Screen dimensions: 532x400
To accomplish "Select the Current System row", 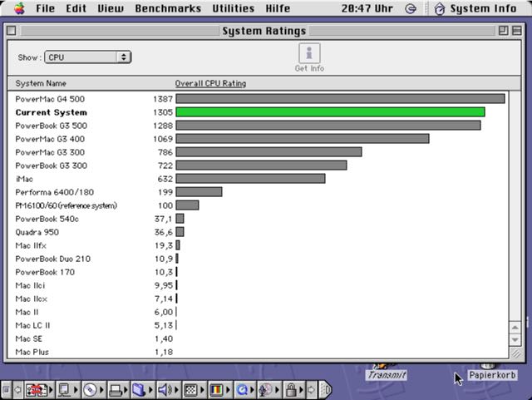I will click(x=258, y=112).
